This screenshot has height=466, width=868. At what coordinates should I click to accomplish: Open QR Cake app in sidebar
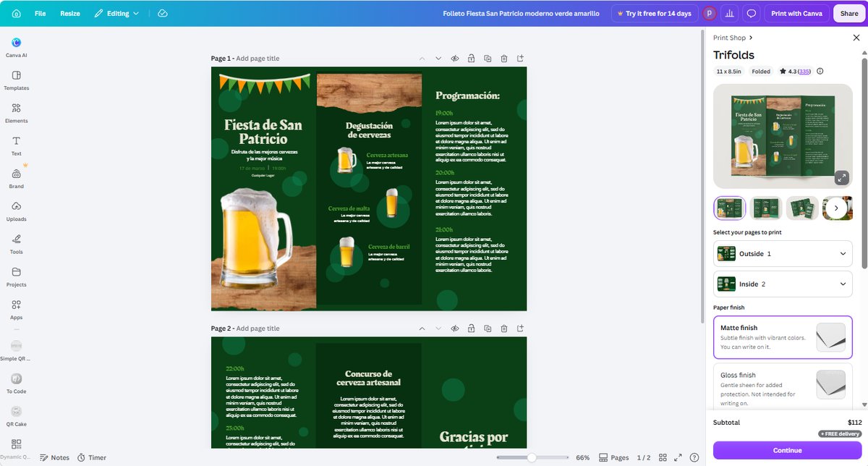16,416
